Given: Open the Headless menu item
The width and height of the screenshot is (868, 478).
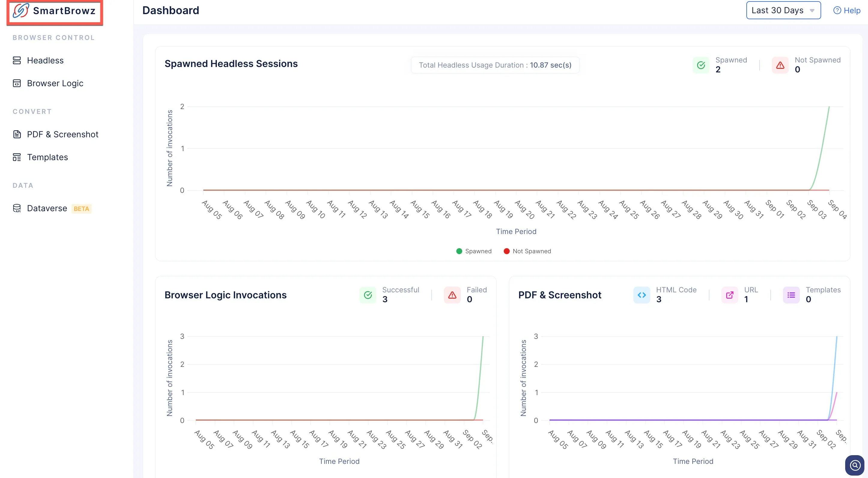Looking at the screenshot, I should pos(45,60).
